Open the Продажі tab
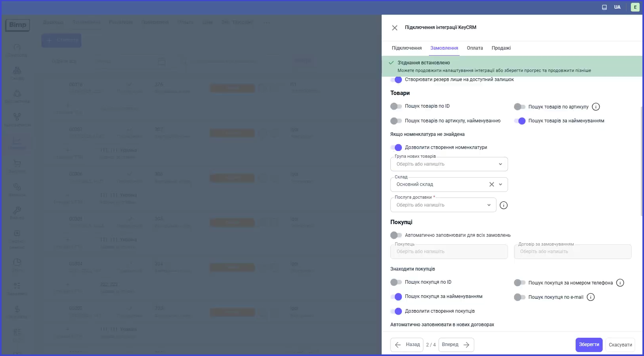 coord(501,48)
